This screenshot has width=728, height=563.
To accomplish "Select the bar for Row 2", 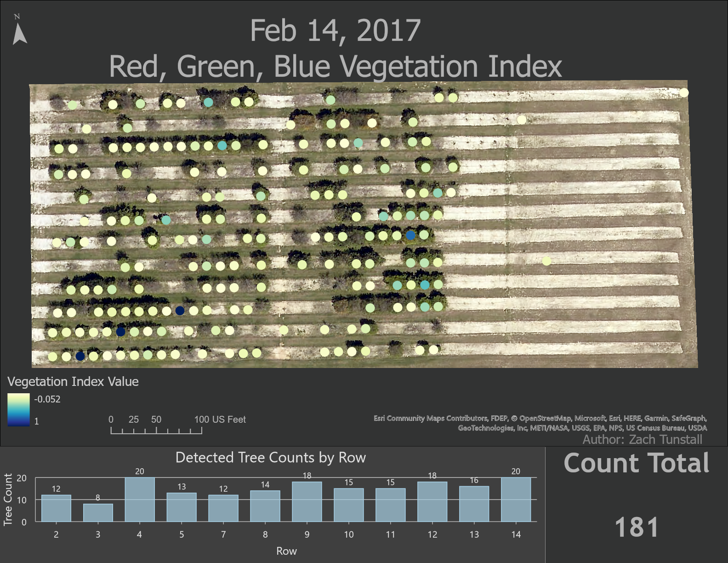I will coord(56,508).
